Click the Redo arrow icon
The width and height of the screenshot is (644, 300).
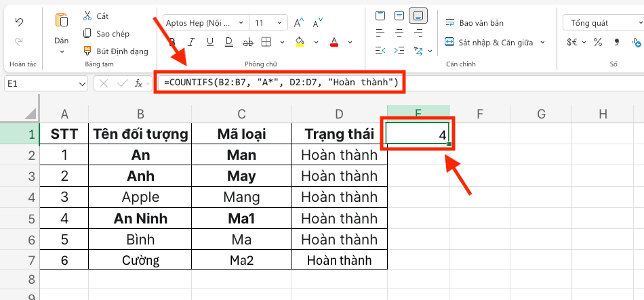19,41
